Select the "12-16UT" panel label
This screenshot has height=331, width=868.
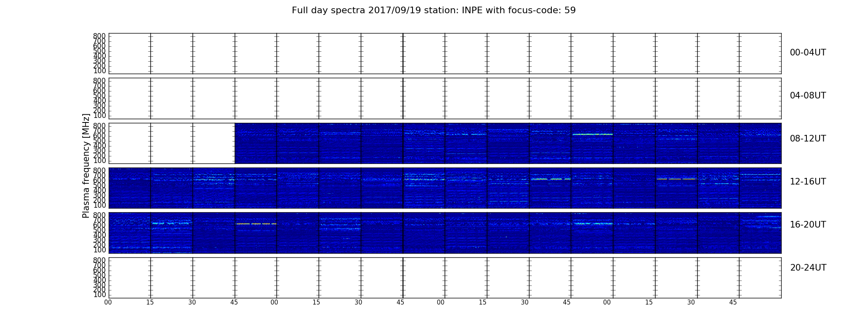(x=808, y=182)
